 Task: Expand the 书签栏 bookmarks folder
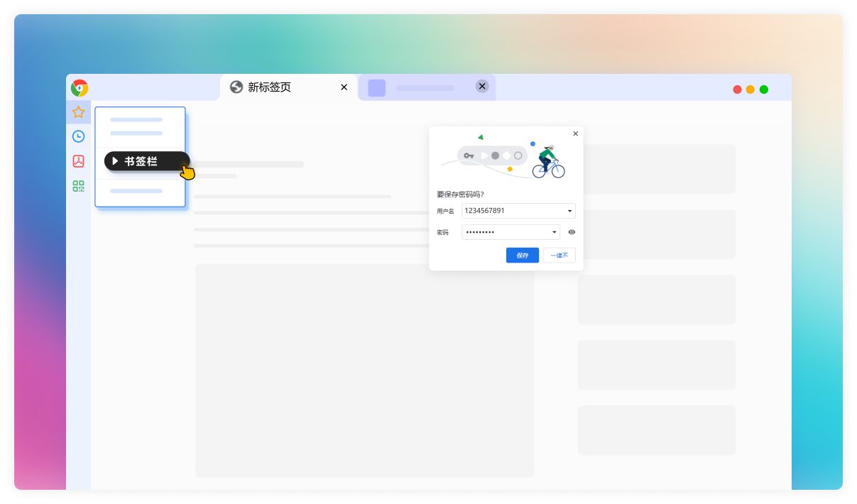(146, 161)
